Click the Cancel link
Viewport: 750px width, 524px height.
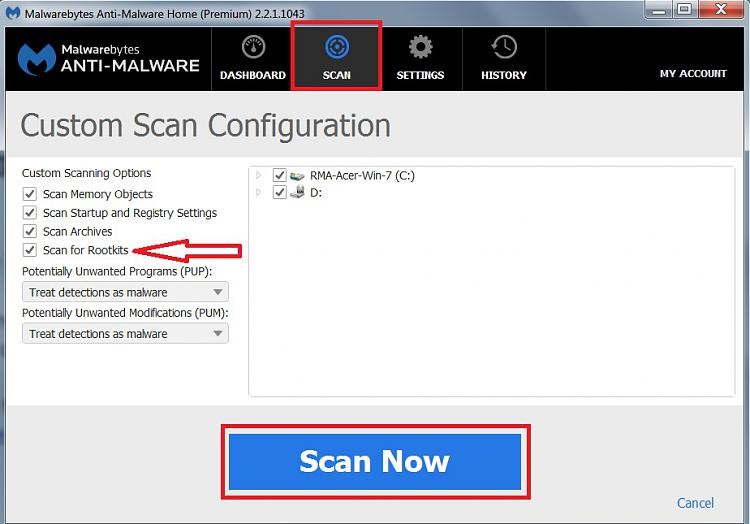[x=695, y=503]
